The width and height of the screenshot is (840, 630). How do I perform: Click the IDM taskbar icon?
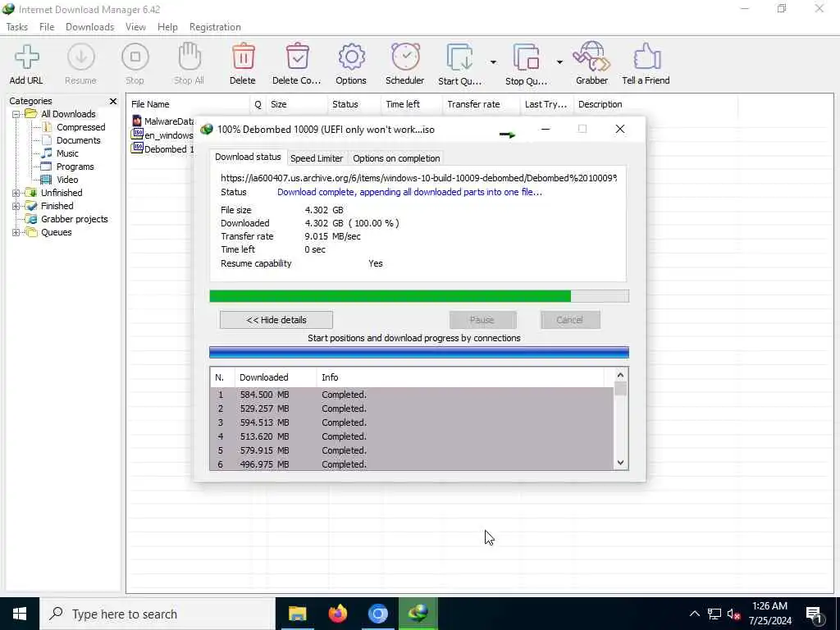point(418,614)
